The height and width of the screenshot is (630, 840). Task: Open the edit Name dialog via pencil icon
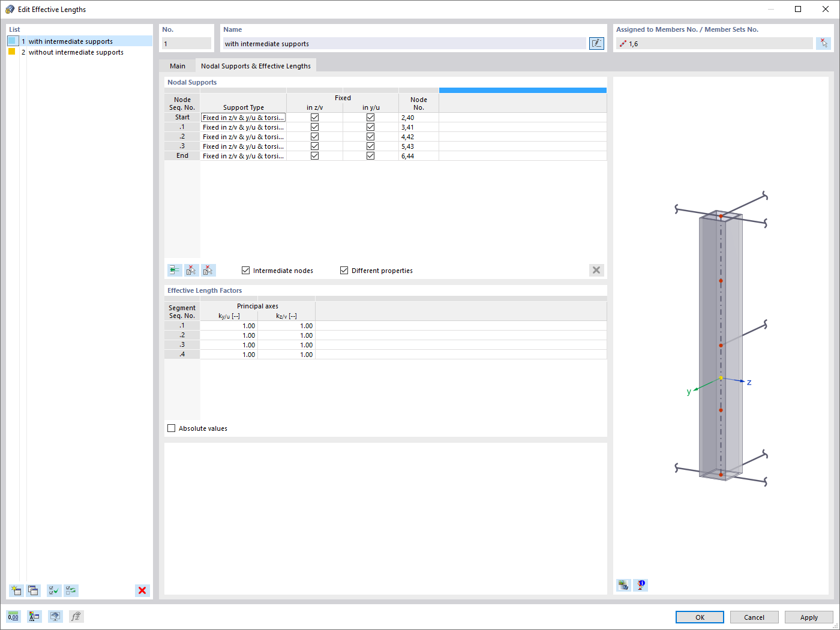pyautogui.click(x=596, y=43)
